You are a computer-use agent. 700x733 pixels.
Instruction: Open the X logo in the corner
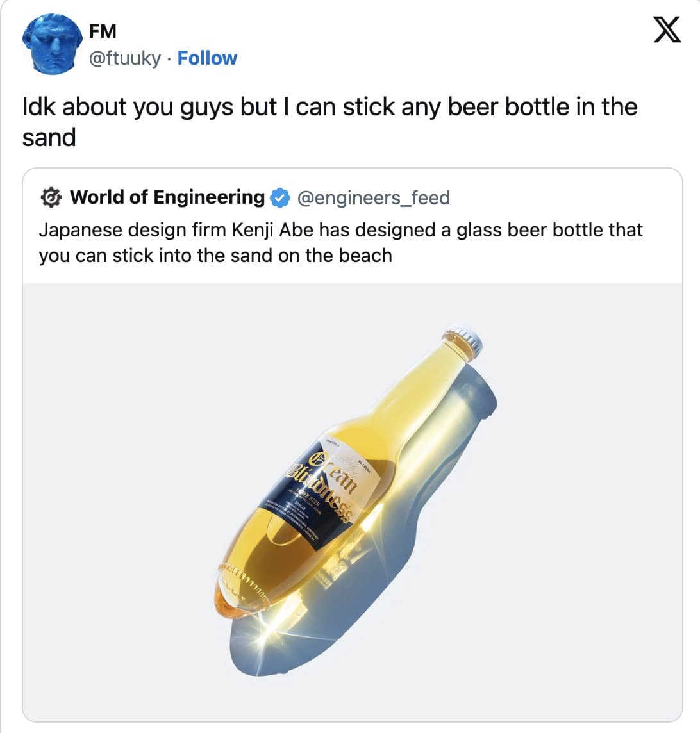point(667,31)
